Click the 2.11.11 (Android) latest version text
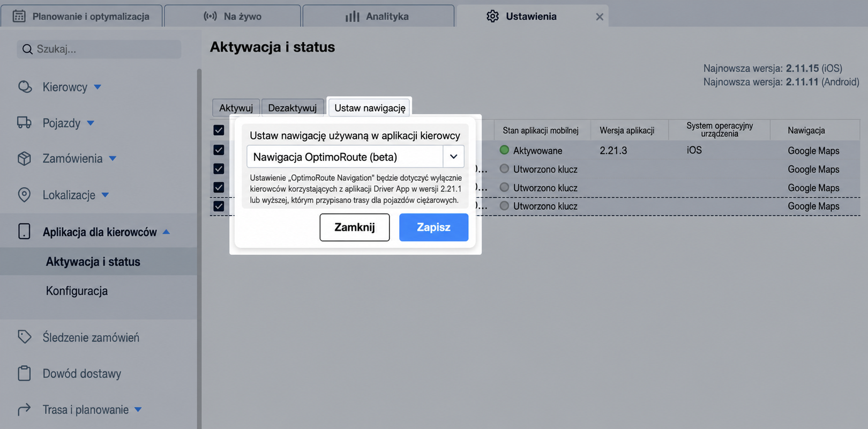This screenshot has height=429, width=868. (x=822, y=82)
